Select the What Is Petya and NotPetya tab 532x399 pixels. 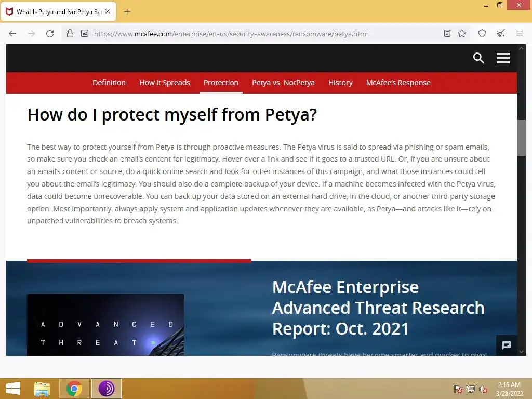point(59,11)
